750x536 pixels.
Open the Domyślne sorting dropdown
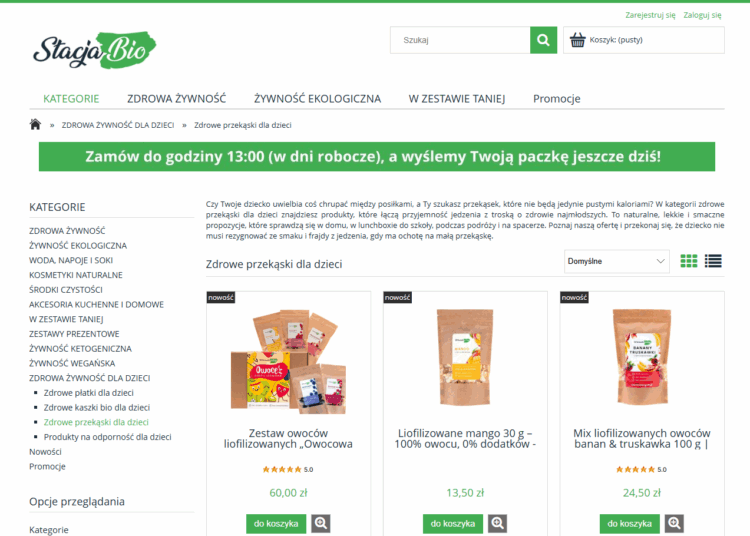(617, 262)
